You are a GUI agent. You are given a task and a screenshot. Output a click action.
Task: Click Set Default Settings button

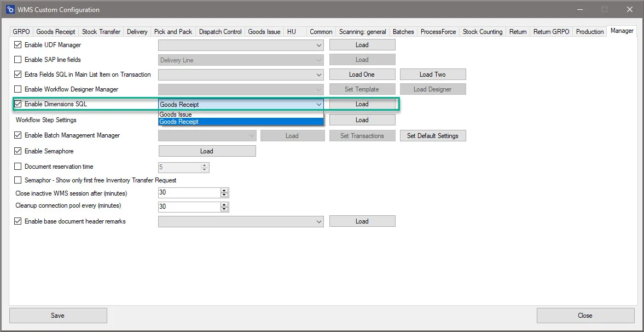(x=432, y=135)
